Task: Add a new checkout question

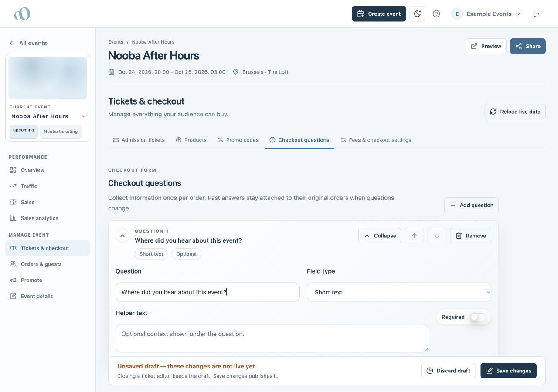Action: (471, 205)
